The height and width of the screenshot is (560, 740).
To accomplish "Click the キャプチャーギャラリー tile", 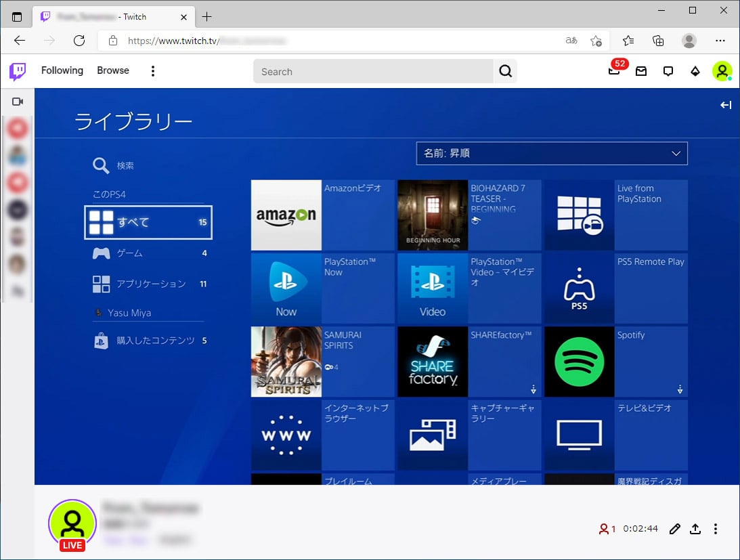I will (469, 435).
